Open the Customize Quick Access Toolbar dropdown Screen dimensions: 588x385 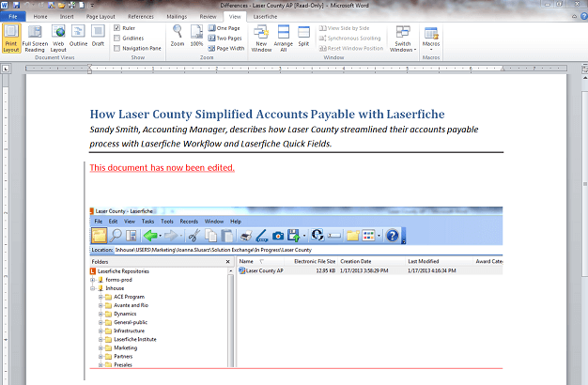point(92,6)
